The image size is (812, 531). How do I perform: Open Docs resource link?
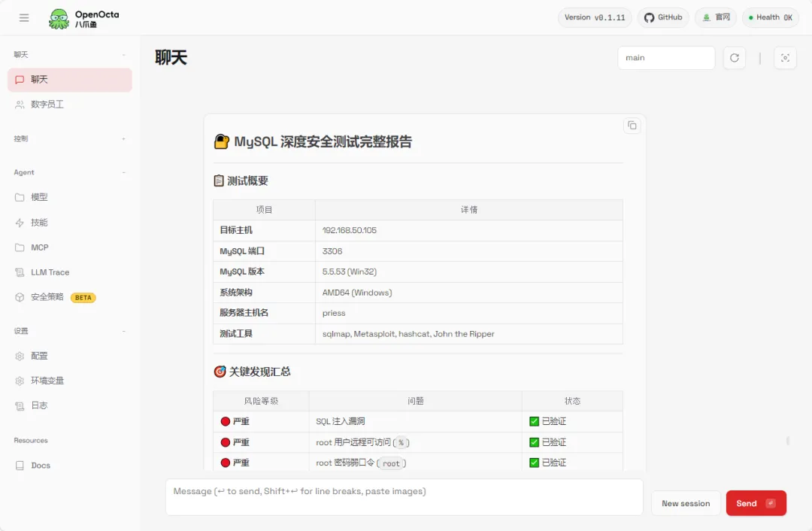tap(70, 466)
